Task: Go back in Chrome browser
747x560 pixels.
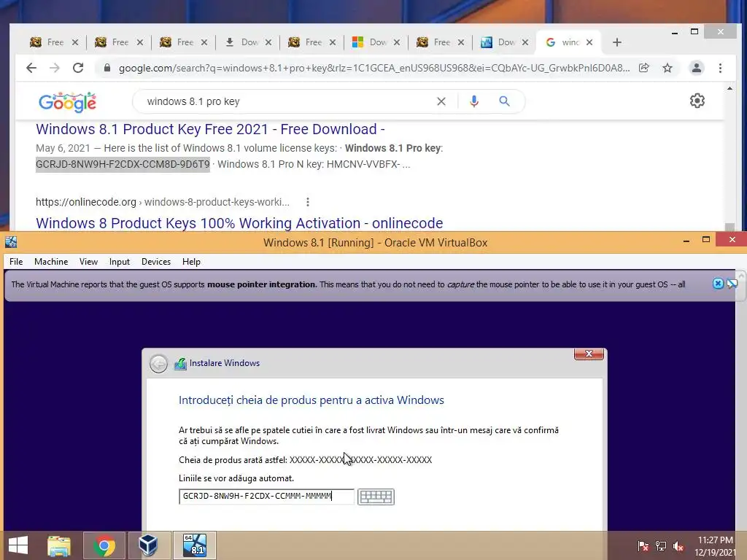Action: (x=31, y=68)
